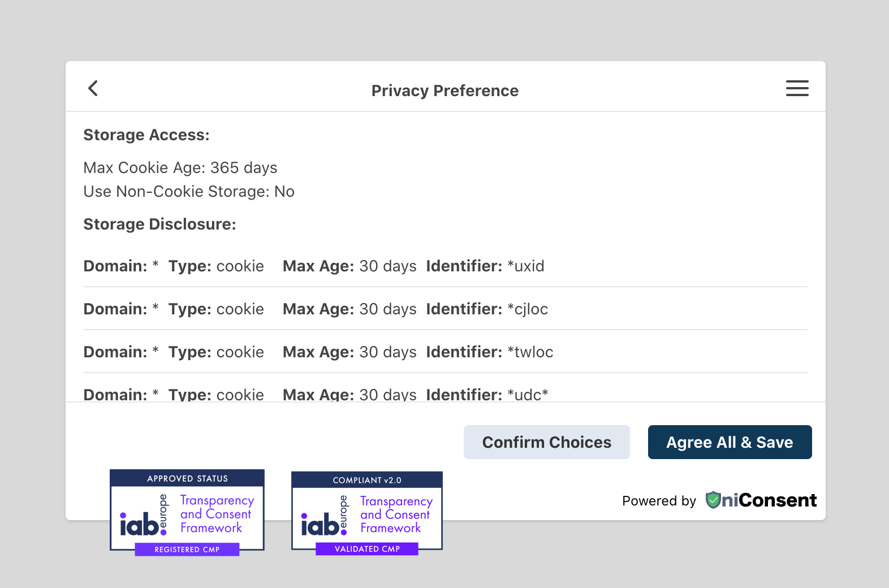Click the back arrow icon
This screenshot has height=588, width=889.
coord(93,88)
